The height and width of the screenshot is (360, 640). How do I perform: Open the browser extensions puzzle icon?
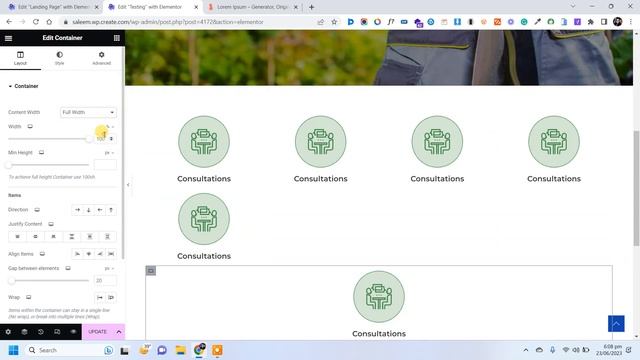tap(591, 22)
